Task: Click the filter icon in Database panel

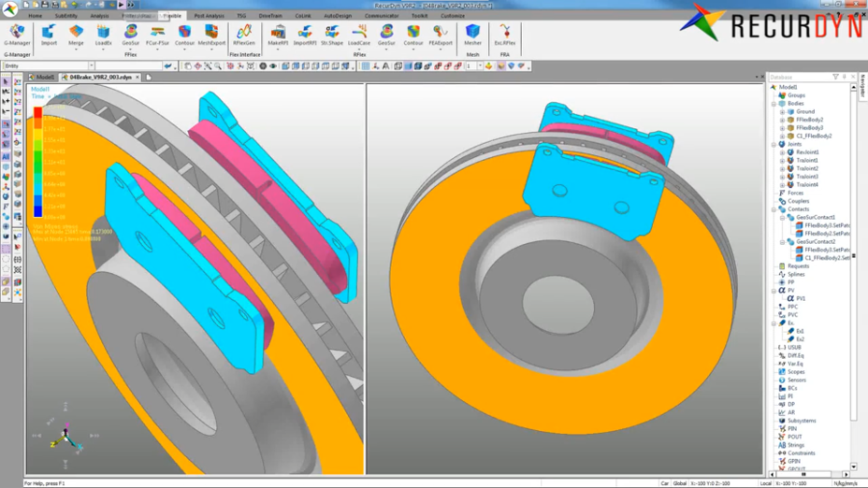Action: (x=835, y=77)
